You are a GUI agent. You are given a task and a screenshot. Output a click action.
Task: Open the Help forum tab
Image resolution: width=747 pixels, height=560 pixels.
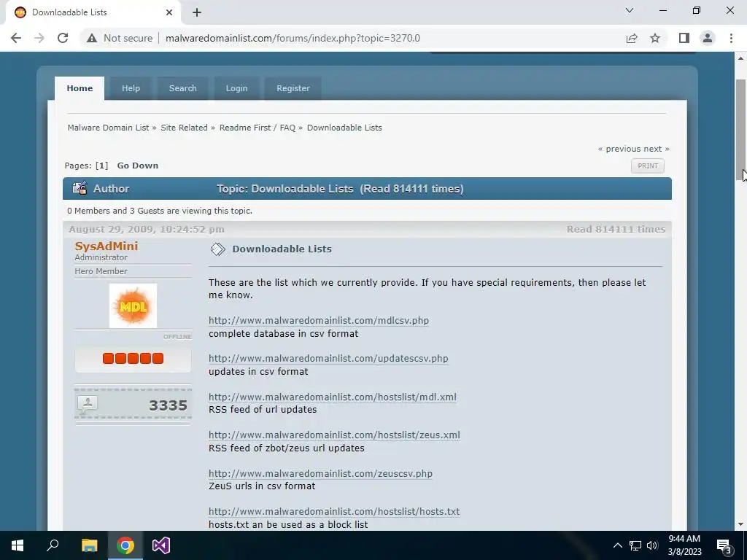coord(131,88)
